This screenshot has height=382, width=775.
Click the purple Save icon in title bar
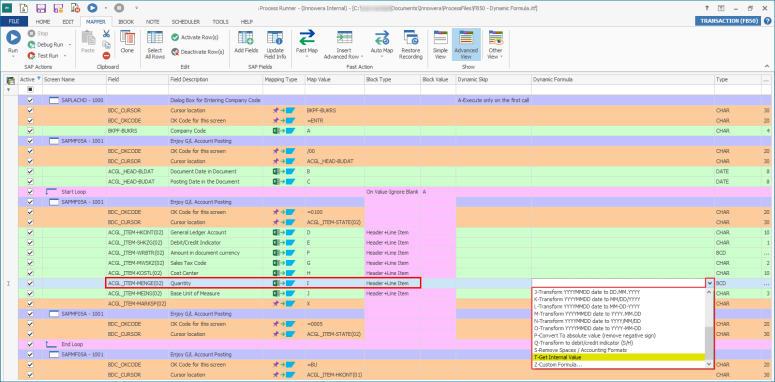point(42,8)
